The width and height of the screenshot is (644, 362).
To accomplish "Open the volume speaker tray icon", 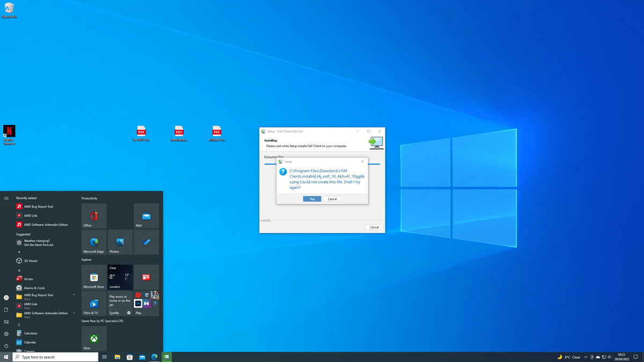I will (610, 357).
